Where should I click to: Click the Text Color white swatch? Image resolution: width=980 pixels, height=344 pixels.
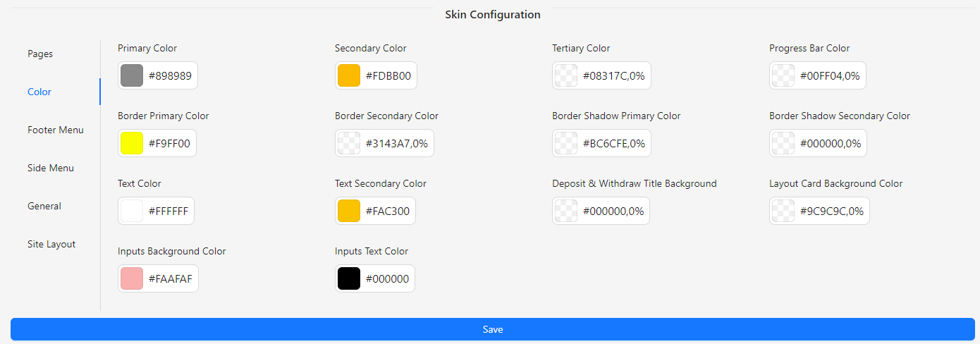click(x=132, y=211)
